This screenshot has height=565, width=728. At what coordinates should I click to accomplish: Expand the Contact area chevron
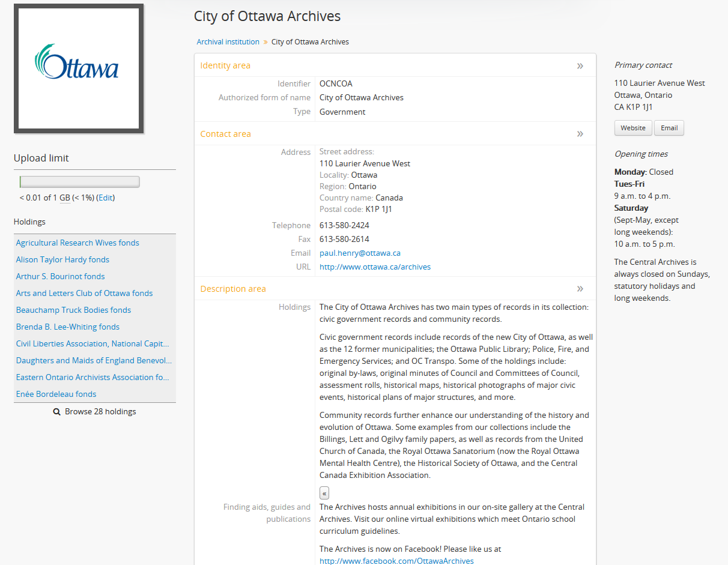pyautogui.click(x=580, y=134)
